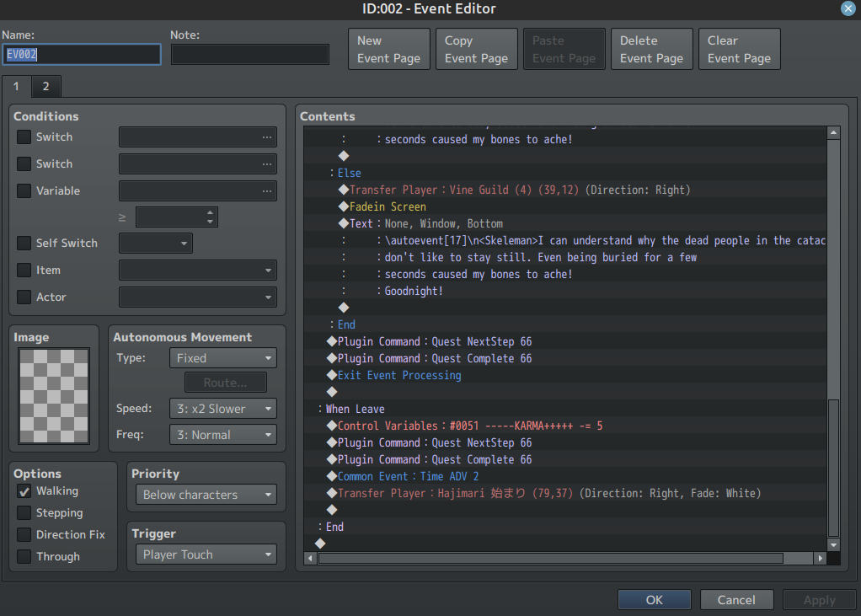This screenshot has height=616, width=861.
Task: Open the Trigger dropdown showing Player Touch
Action: pos(206,554)
